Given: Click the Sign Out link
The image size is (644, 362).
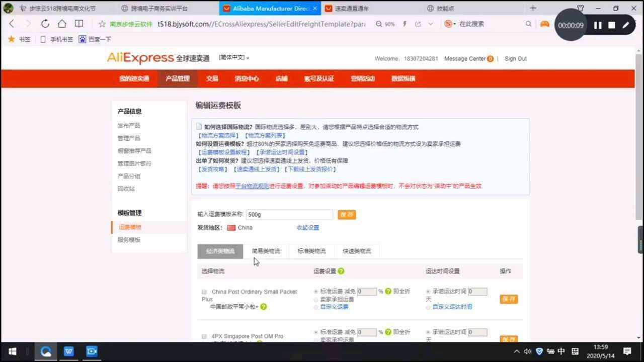Looking at the screenshot, I should [x=516, y=59].
